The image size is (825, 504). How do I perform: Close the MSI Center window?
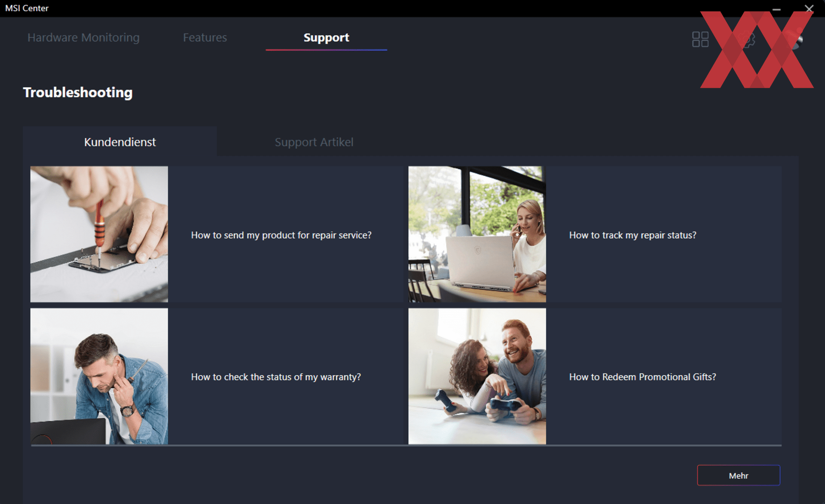click(x=809, y=9)
